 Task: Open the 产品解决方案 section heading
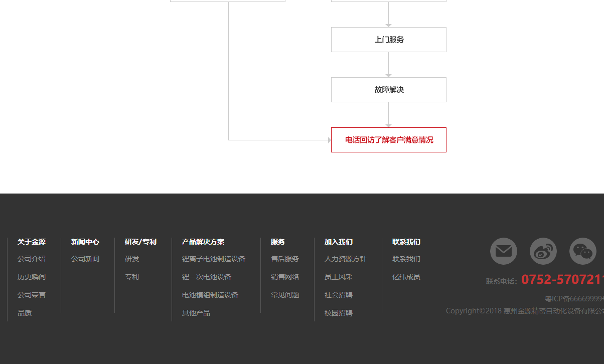click(x=203, y=242)
